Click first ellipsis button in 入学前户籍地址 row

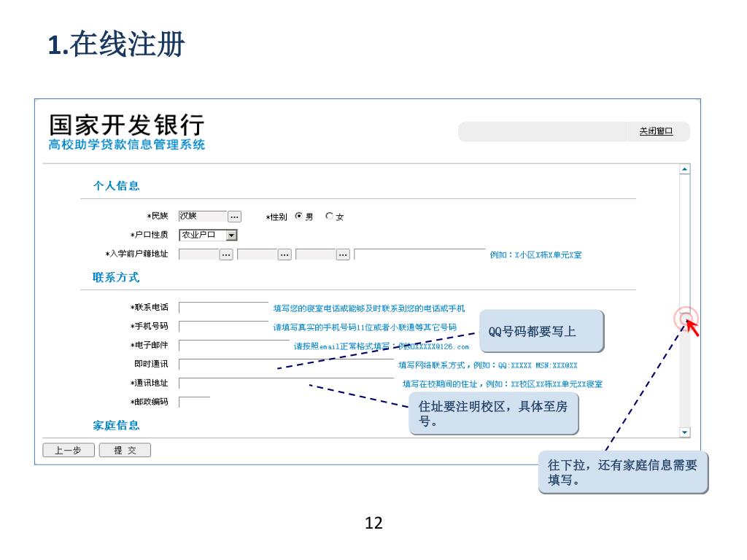[226, 254]
